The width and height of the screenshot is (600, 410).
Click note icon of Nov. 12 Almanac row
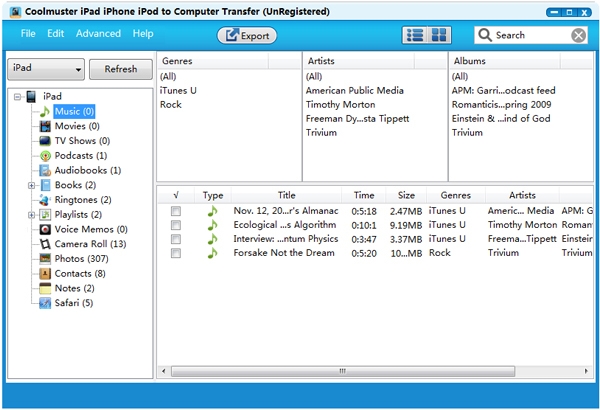click(212, 211)
